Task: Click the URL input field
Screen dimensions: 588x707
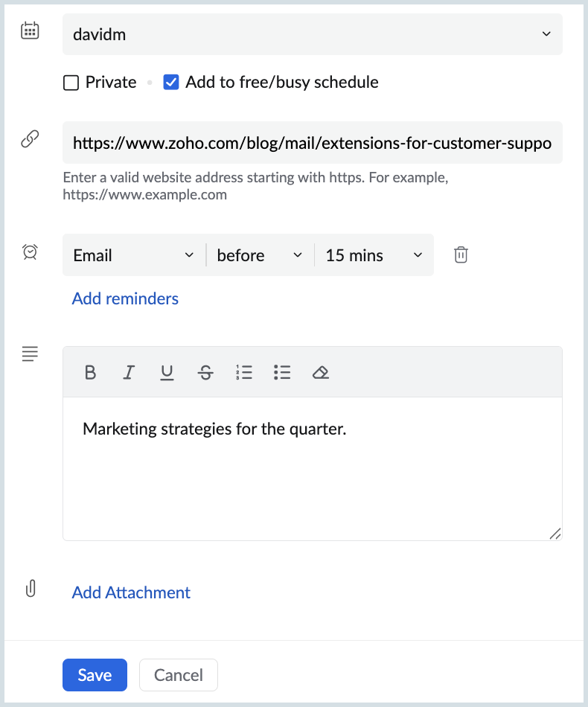Action: click(313, 142)
